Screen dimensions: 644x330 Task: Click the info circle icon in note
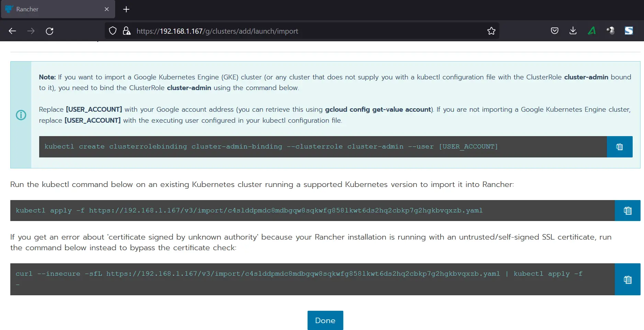21,115
